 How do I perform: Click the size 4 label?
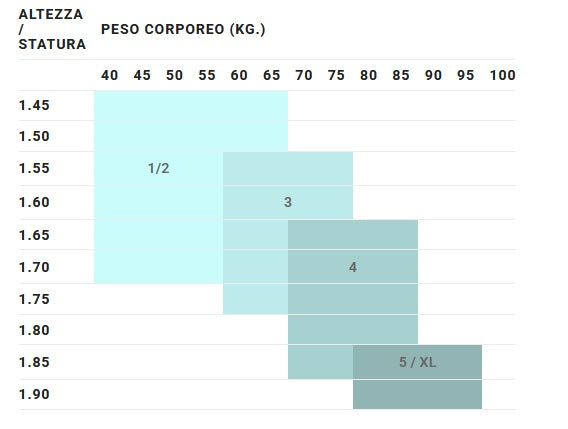point(353,267)
